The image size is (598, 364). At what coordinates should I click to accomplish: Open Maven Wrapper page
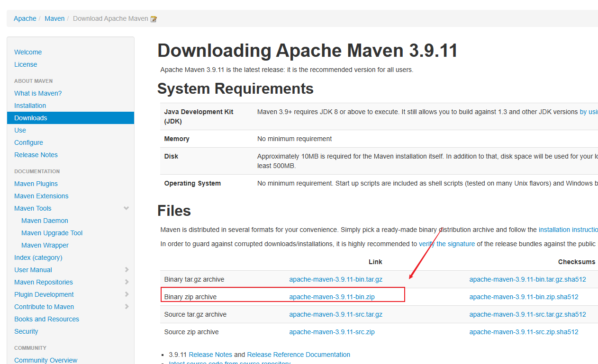pyautogui.click(x=45, y=245)
